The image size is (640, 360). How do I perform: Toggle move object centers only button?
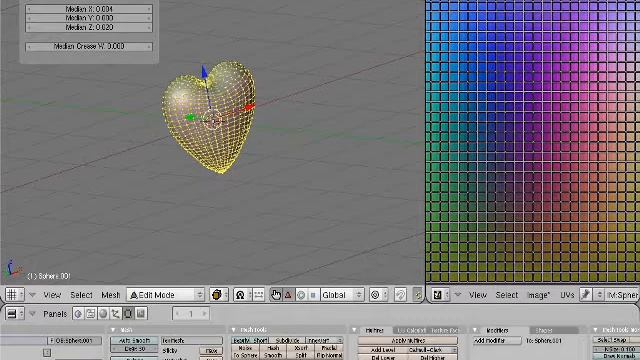pyautogui.click(x=258, y=295)
